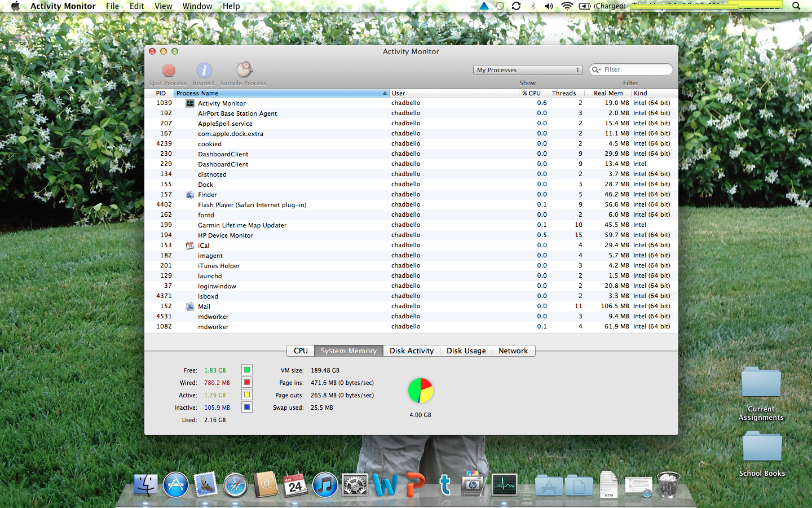Click the Bluetooth menu bar icon
The height and width of the screenshot is (508, 812).
(x=533, y=6)
